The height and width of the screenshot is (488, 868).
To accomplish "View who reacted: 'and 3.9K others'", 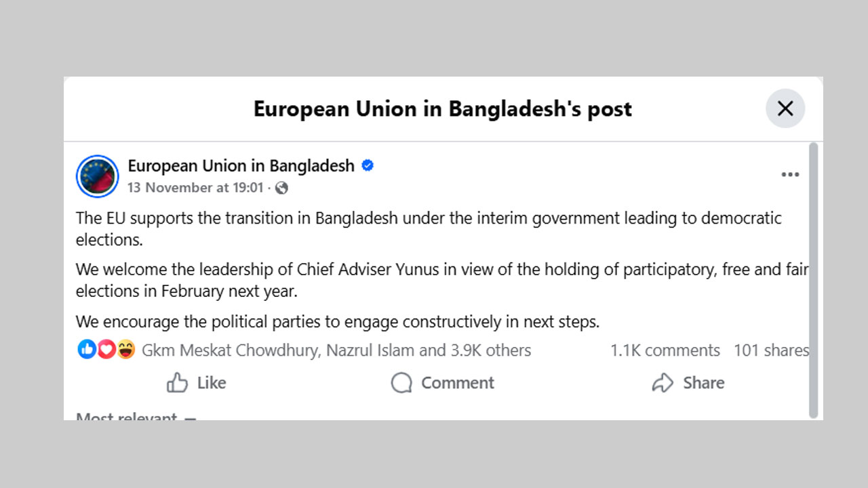I will click(x=490, y=350).
